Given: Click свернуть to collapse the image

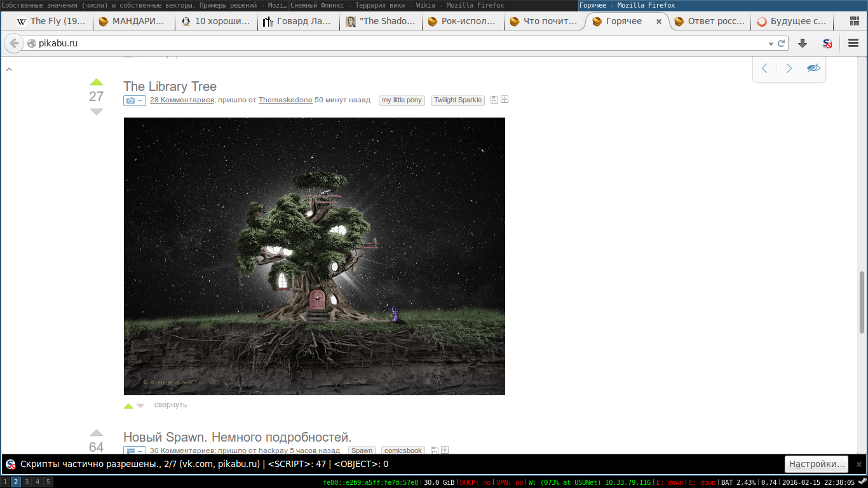Looking at the screenshot, I should [170, 405].
